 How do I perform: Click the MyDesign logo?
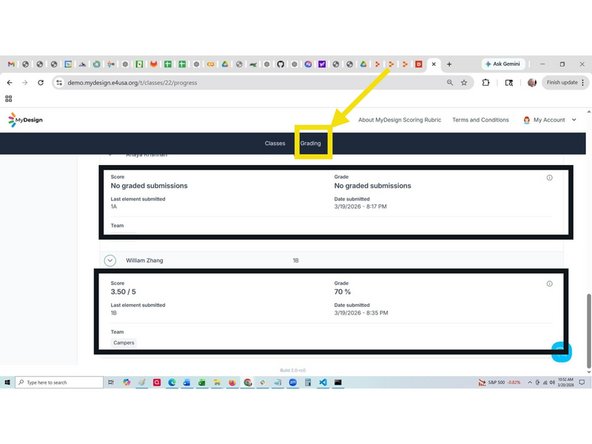[x=25, y=120]
